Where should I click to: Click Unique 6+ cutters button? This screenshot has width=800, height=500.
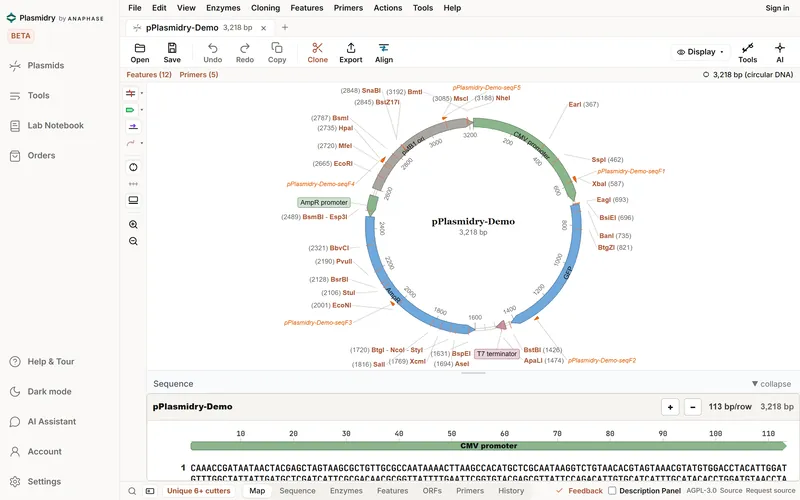(x=198, y=491)
